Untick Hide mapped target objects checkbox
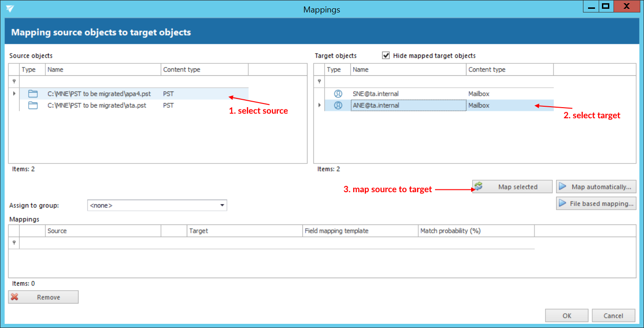Image resolution: width=644 pixels, height=328 pixels. click(x=386, y=55)
